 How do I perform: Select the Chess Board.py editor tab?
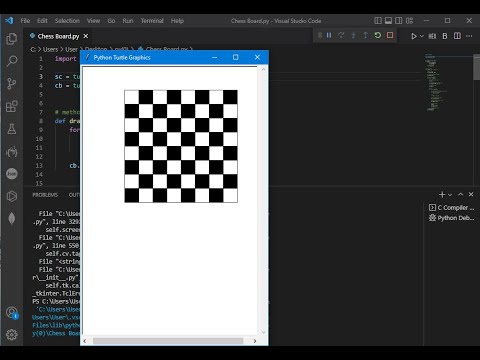click(58, 36)
